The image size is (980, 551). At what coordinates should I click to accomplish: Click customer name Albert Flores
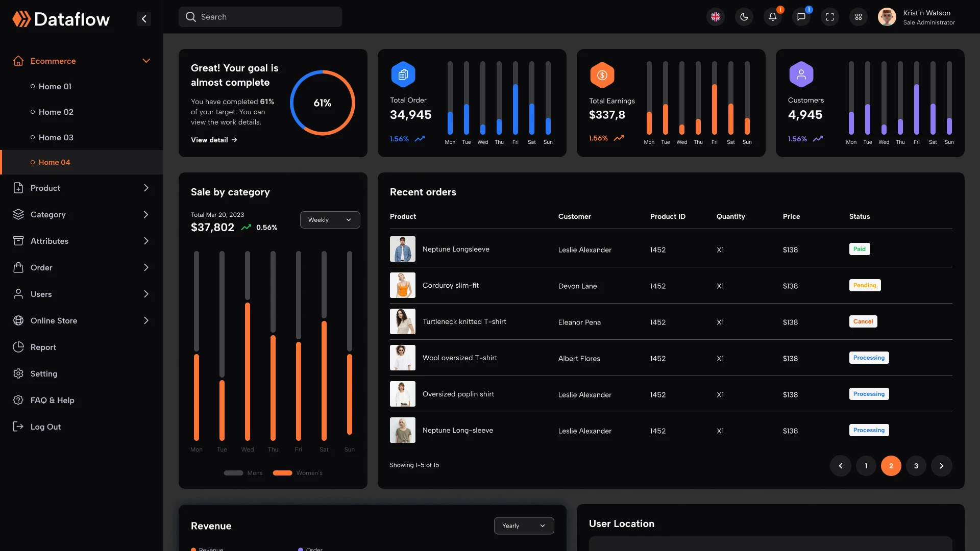579,359
